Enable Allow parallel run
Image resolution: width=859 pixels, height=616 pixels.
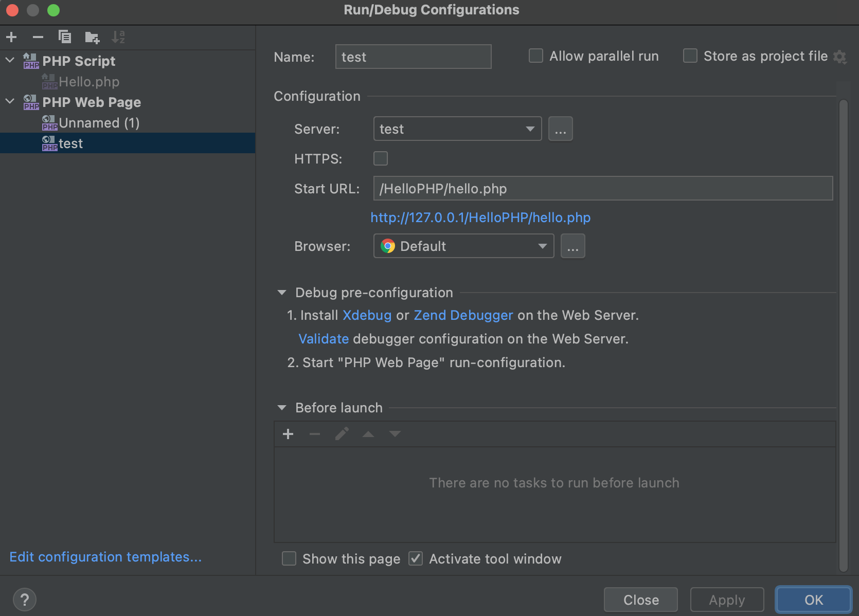point(536,56)
